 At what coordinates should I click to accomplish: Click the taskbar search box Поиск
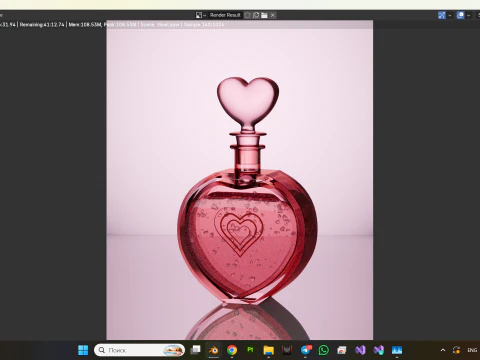point(139,350)
